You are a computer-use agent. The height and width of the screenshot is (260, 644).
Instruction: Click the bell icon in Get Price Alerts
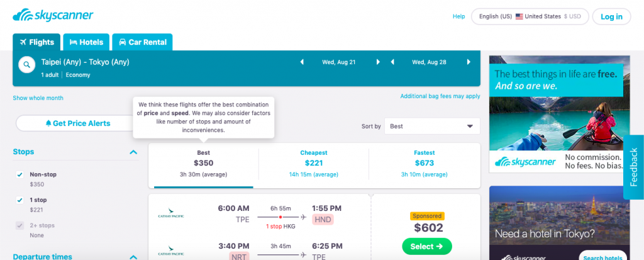48,123
